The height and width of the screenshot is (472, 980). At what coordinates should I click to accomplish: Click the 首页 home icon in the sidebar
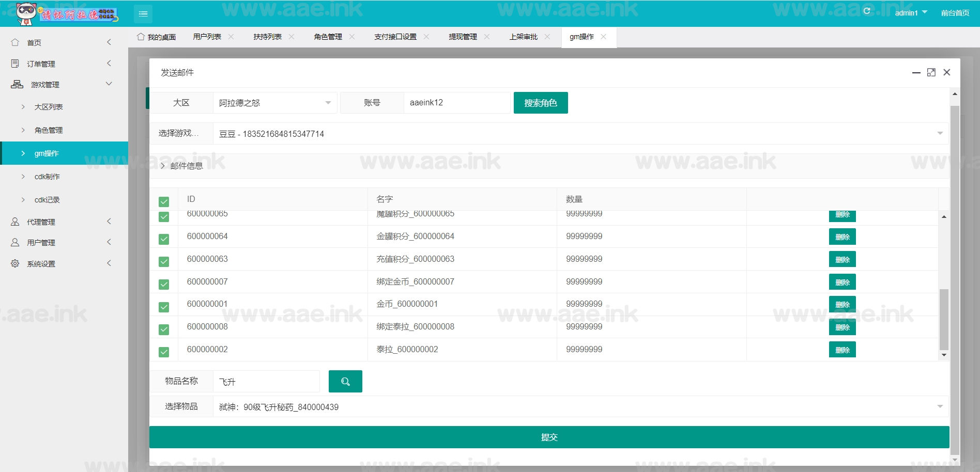15,42
